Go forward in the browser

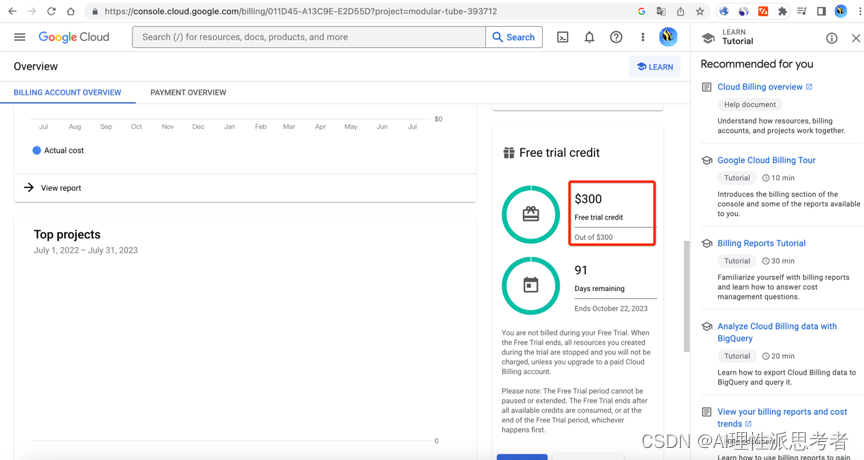[x=32, y=11]
